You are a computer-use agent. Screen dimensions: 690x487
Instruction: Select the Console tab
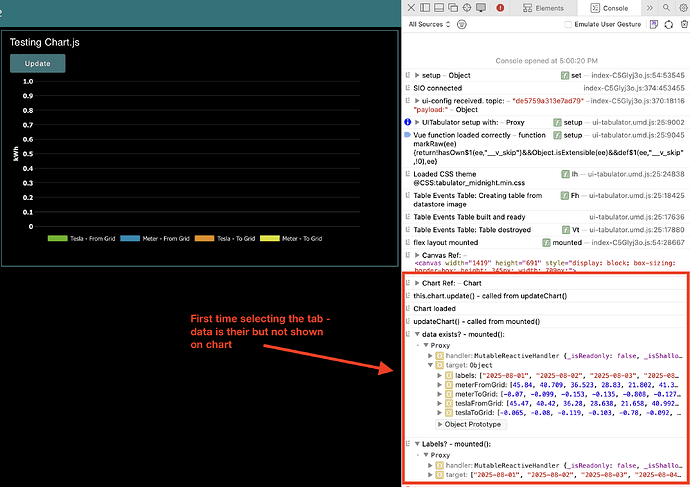(x=609, y=8)
